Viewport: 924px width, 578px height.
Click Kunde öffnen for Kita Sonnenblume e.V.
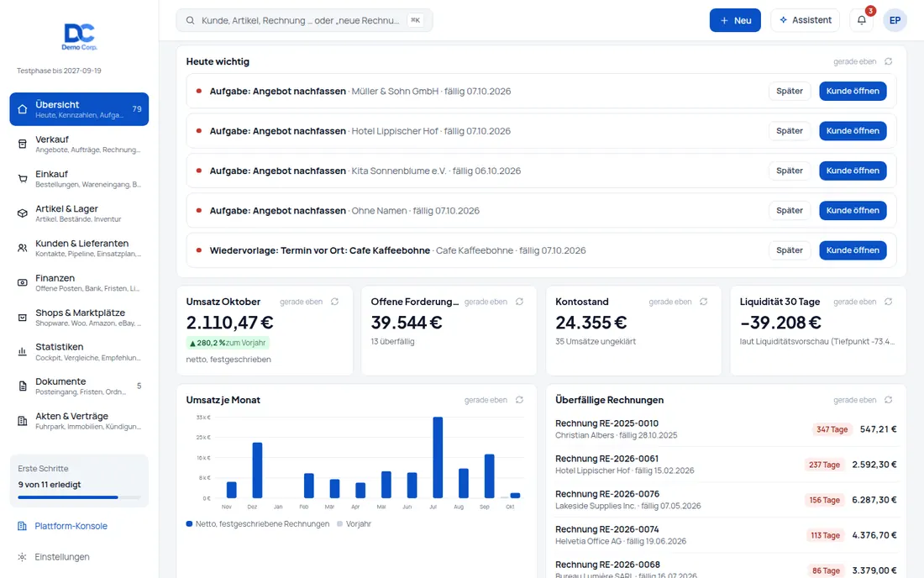click(853, 171)
